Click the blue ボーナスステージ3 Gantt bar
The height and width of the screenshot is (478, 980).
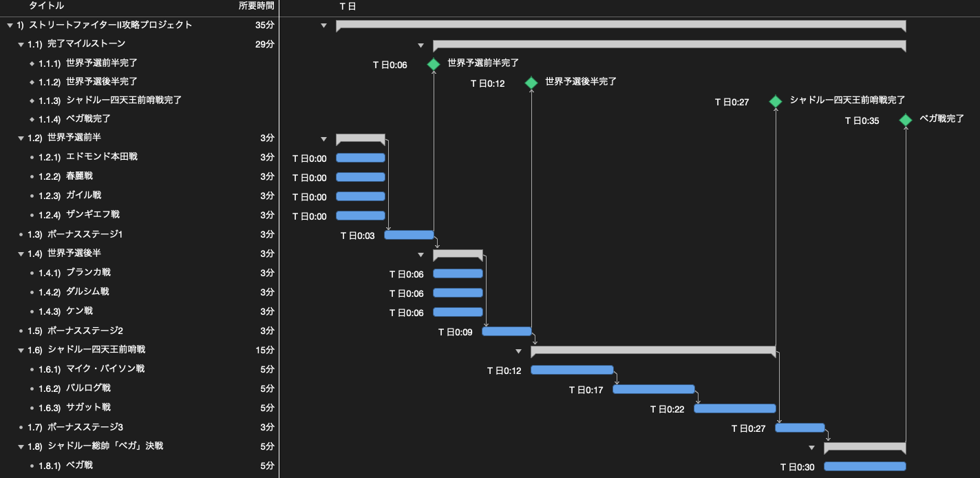tap(800, 428)
